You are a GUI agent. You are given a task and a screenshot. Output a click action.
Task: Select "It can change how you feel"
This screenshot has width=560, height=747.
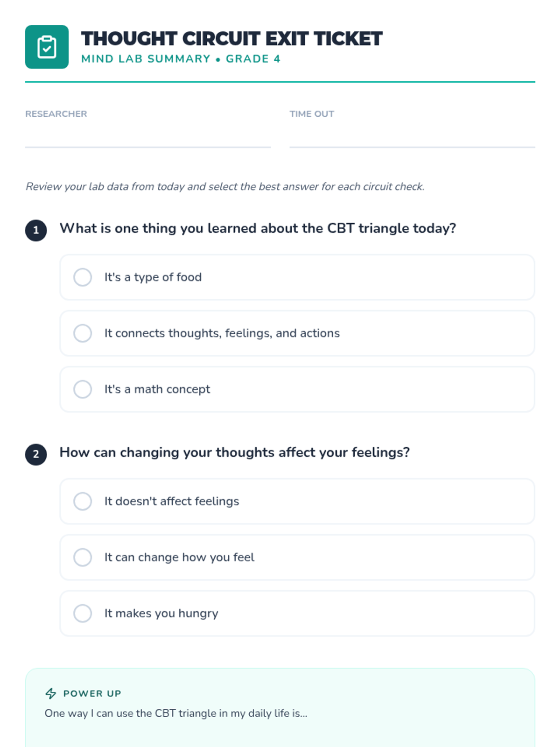[297, 557]
